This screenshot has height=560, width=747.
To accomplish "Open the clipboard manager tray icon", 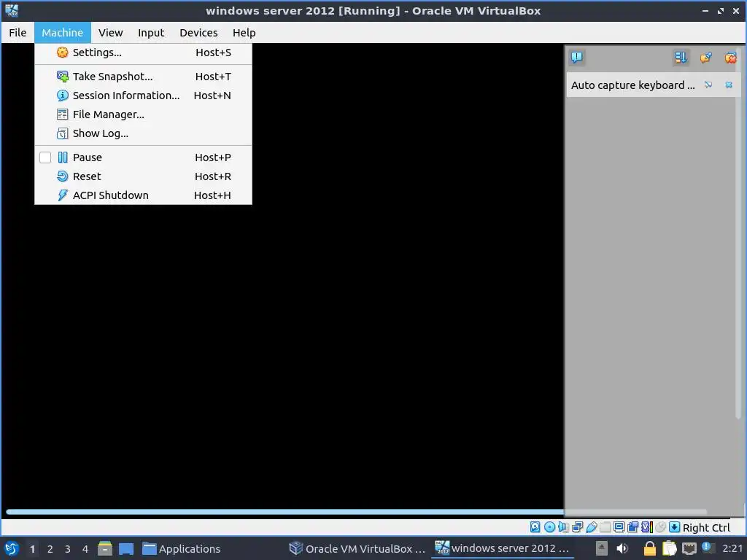I will (670, 548).
